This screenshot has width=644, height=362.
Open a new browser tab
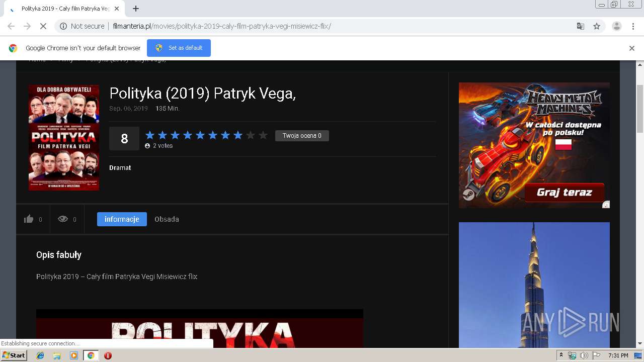[x=136, y=9]
